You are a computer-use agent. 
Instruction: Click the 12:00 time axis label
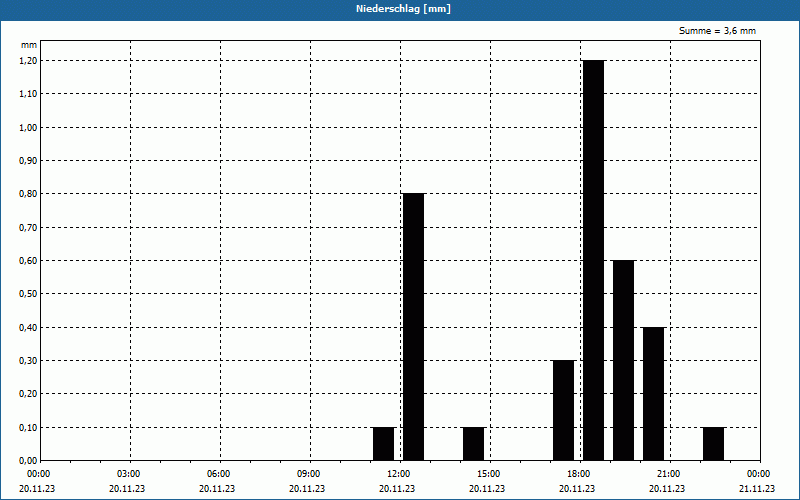click(x=398, y=474)
